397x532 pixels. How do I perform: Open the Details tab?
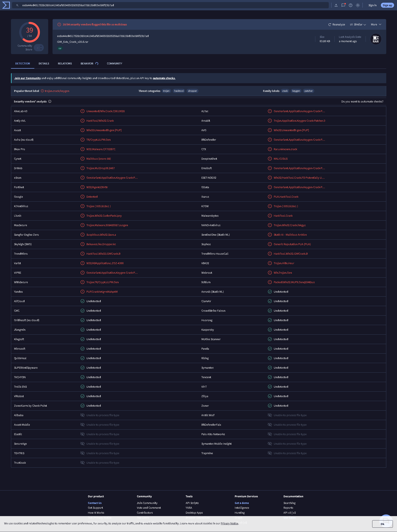[x=44, y=64]
